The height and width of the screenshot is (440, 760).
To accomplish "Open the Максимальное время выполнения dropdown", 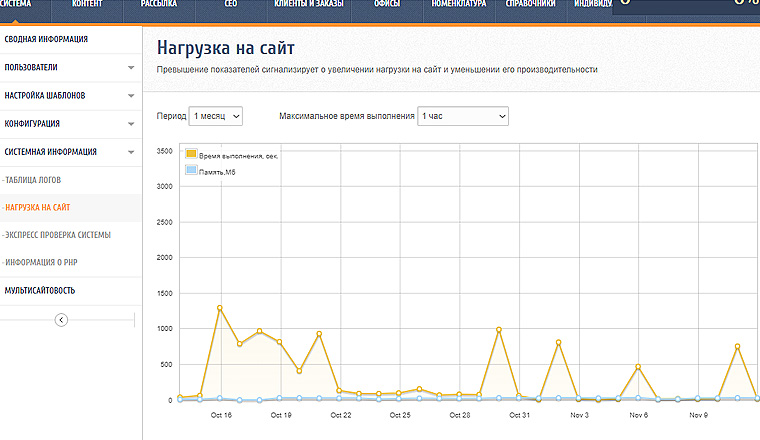I will pos(463,116).
